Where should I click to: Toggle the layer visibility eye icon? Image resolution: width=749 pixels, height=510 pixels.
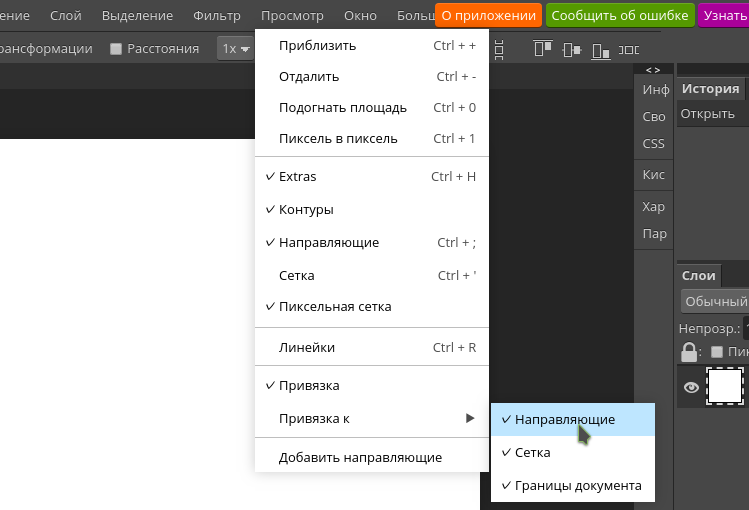click(x=691, y=387)
